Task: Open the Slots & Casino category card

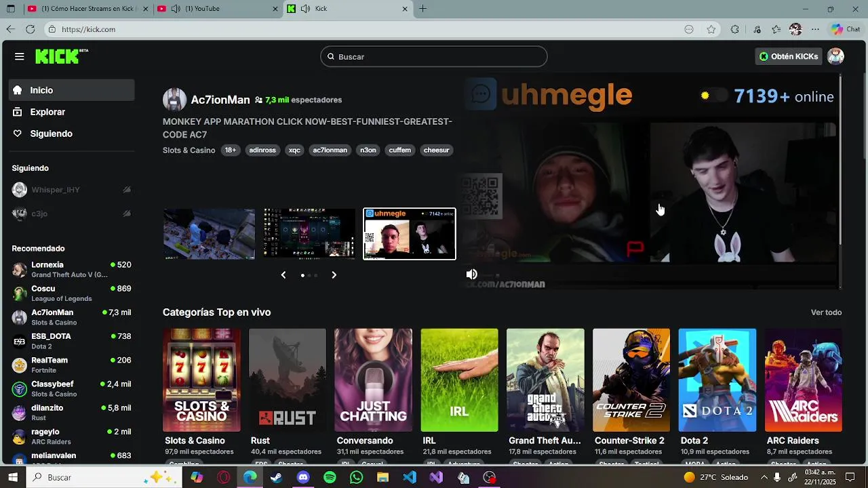Action: coord(201,380)
